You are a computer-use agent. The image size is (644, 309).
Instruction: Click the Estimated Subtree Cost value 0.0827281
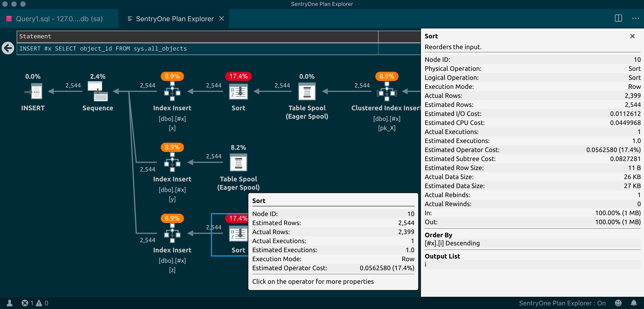click(x=625, y=159)
